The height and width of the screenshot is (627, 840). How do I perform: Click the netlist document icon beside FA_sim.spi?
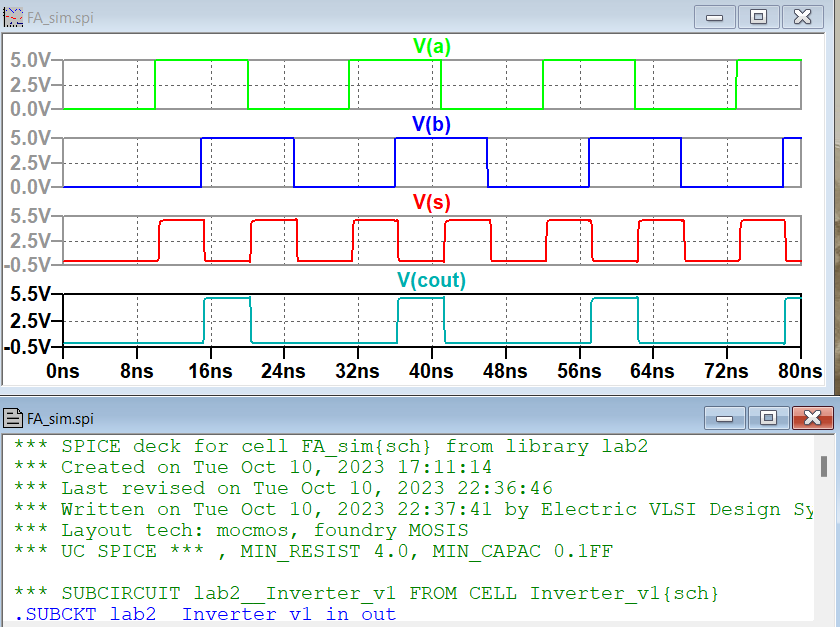click(13, 418)
